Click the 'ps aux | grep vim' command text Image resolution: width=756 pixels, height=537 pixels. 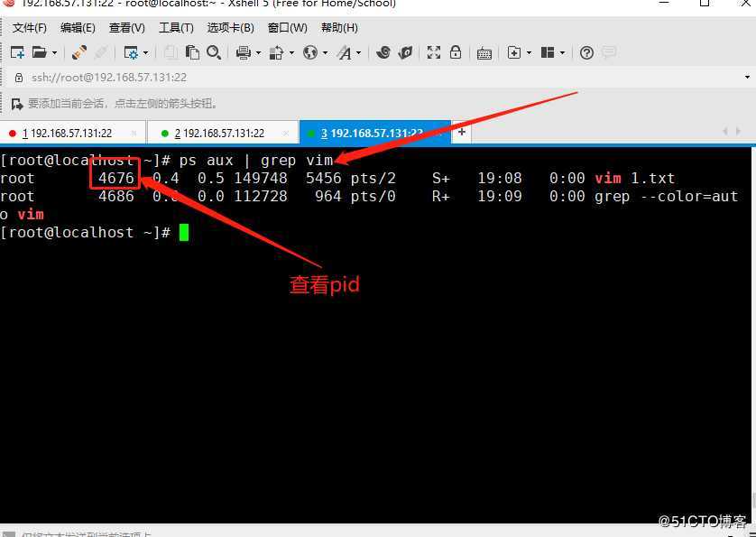coord(256,160)
